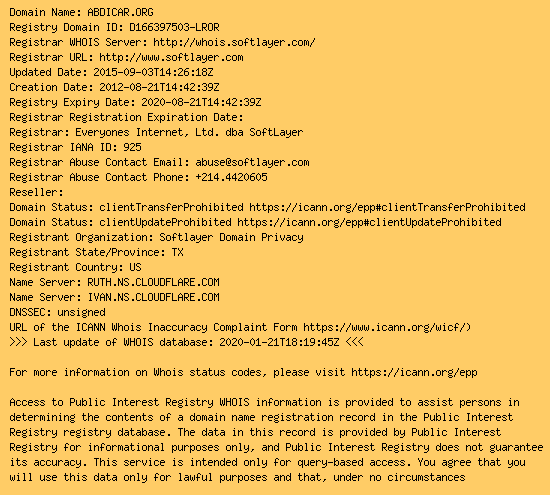The image size is (550, 495).
Task: Click the IVAN.NS.CLOUDFLARE.COM name server
Action: point(153,297)
